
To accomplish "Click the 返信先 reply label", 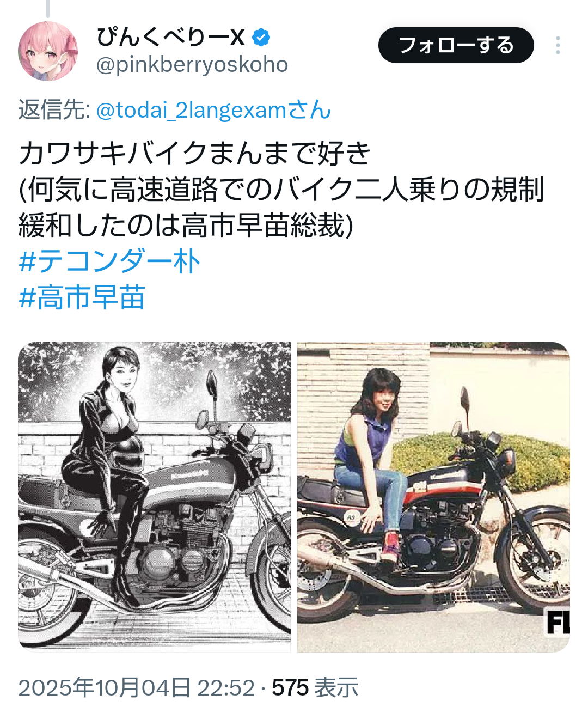I will pyautogui.click(x=54, y=110).
